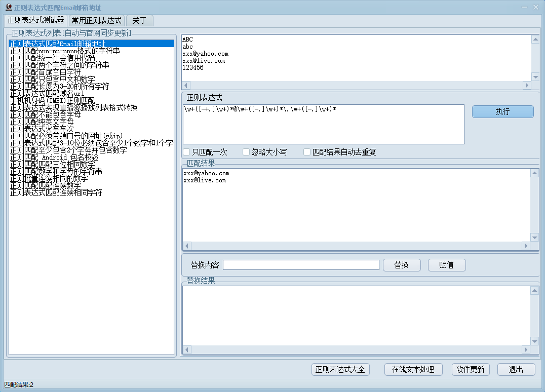The width and height of the screenshot is (545, 392).
Task: Click the 退出 button to exit
Action: click(x=516, y=370)
